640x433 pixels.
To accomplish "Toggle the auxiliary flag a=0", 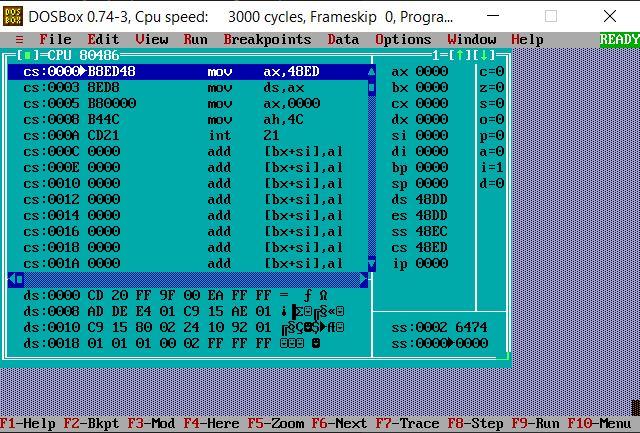I will tap(492, 151).
